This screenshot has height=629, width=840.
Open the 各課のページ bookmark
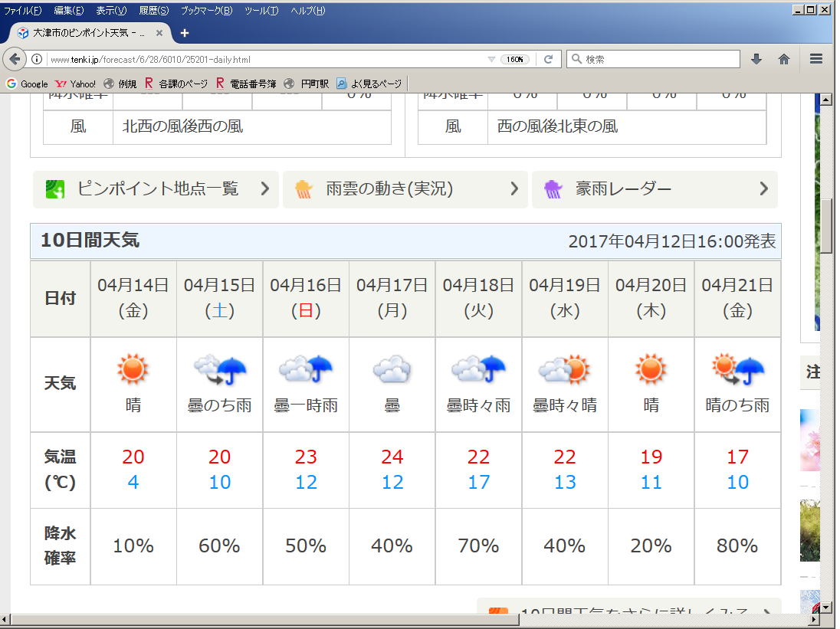(176, 84)
